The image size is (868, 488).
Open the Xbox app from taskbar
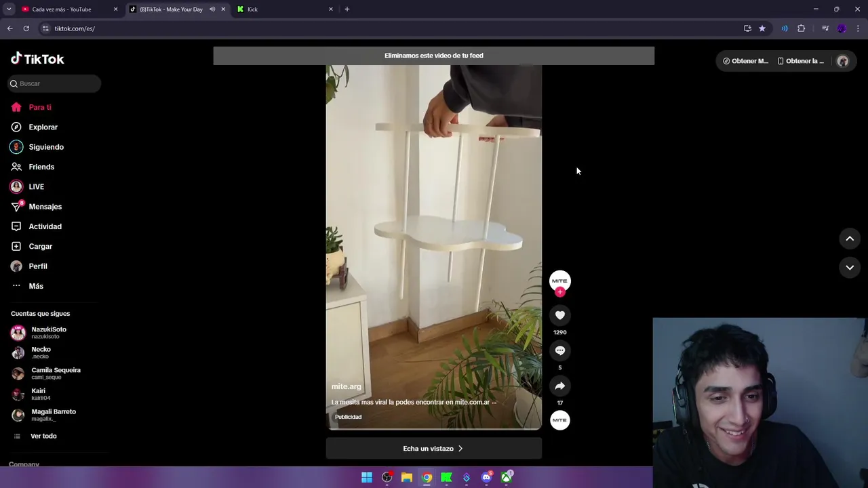(x=507, y=477)
